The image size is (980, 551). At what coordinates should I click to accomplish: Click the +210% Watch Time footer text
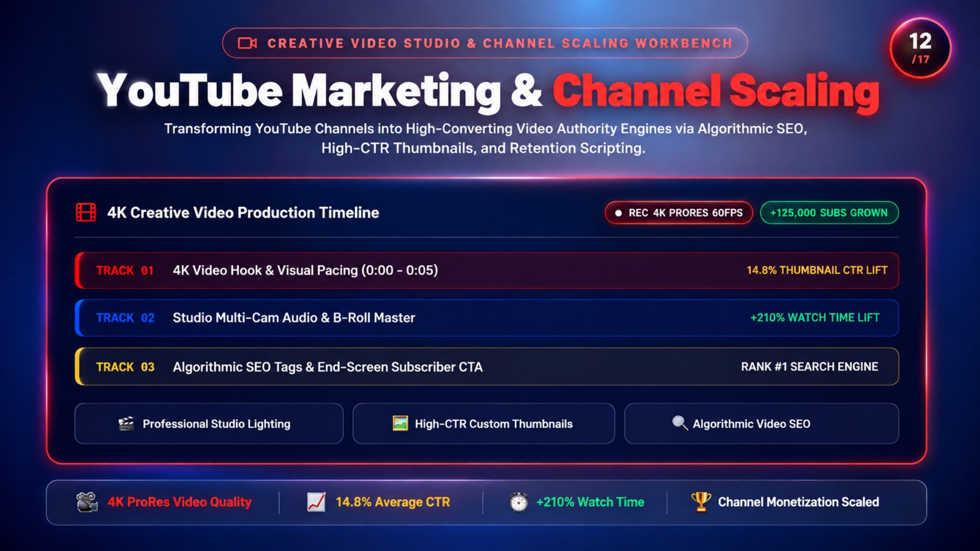pos(590,502)
